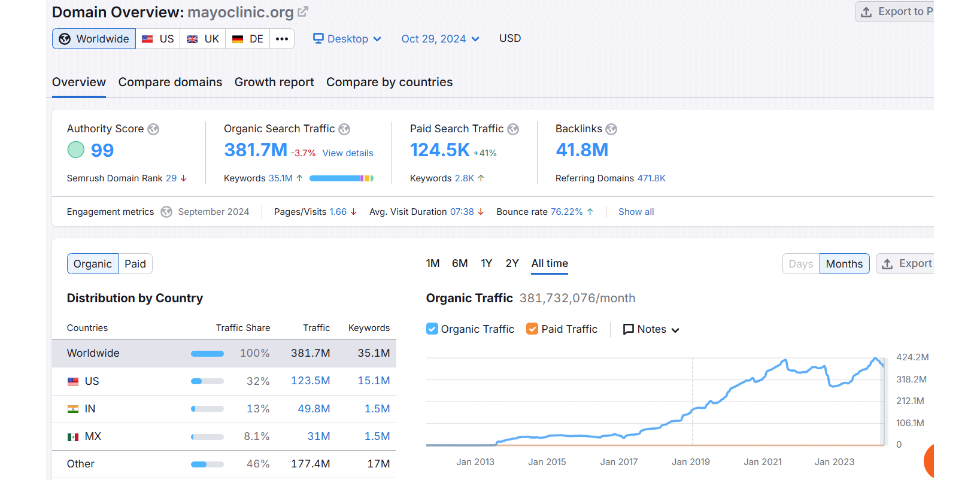Click Backlinks globe info icon
Screen dimensions: 980x480
click(611, 129)
